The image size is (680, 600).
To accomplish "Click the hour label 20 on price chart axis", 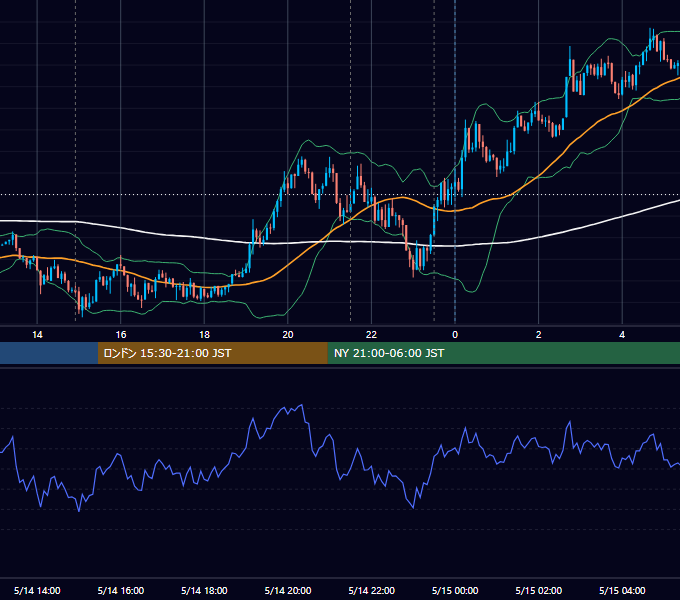I will pos(288,335).
